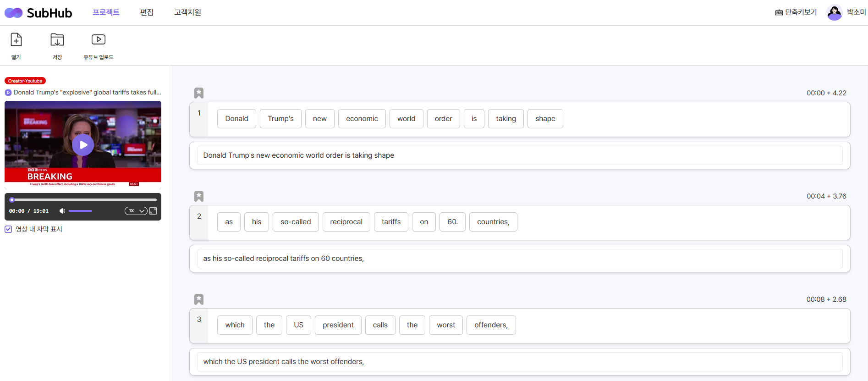
Task: Click subtitle row number 3
Action: point(199,320)
